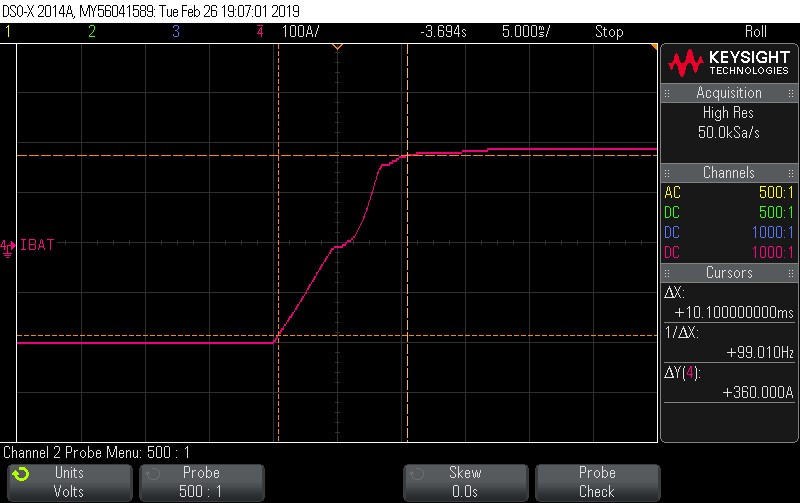800x503 pixels.
Task: Click the channel 4 ground marker icon
Action: tap(8, 248)
